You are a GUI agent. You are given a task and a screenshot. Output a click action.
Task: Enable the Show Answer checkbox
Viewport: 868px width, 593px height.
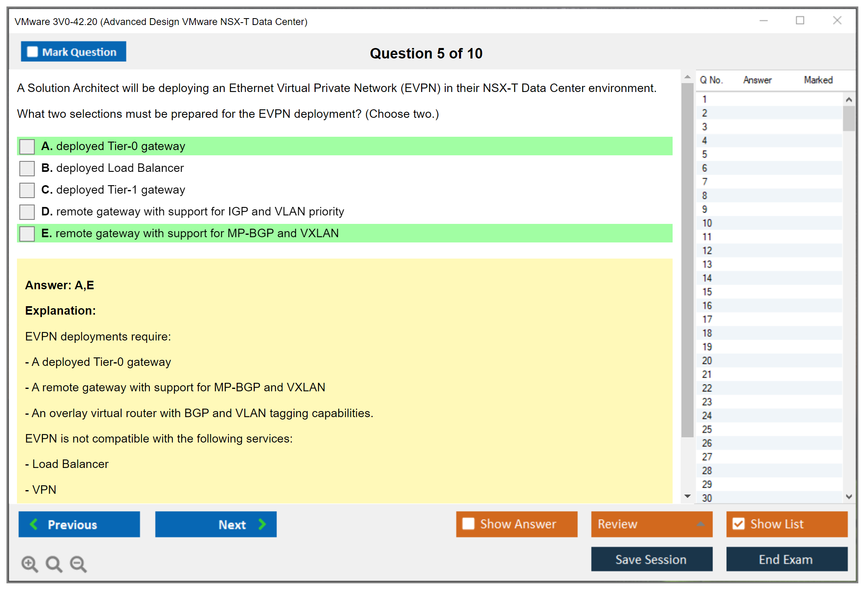click(x=468, y=524)
